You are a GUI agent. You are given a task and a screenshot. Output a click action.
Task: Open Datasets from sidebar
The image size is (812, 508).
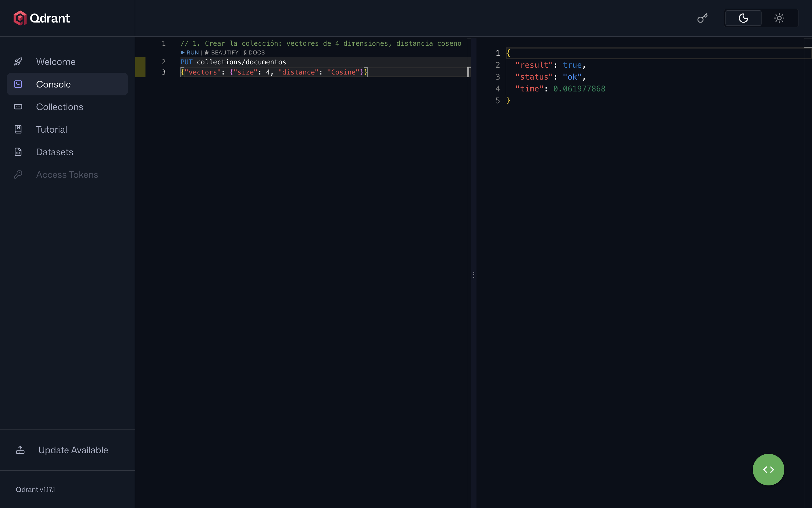click(67, 152)
